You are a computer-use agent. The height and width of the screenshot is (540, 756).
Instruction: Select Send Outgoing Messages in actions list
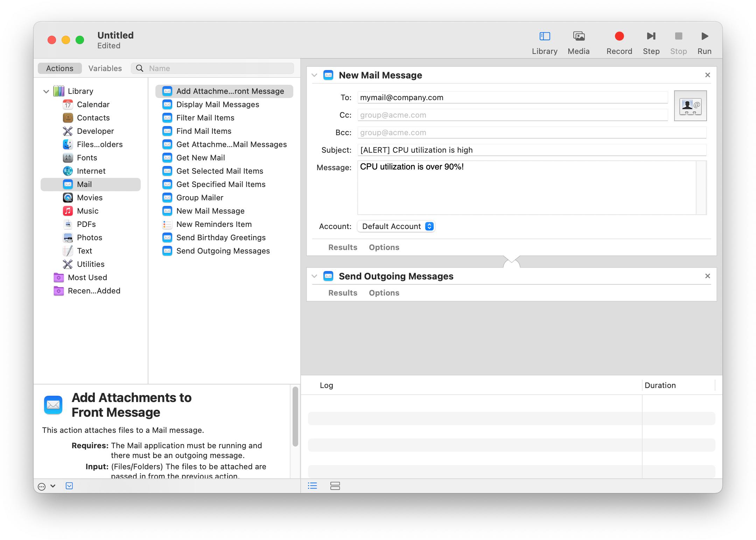click(x=224, y=251)
